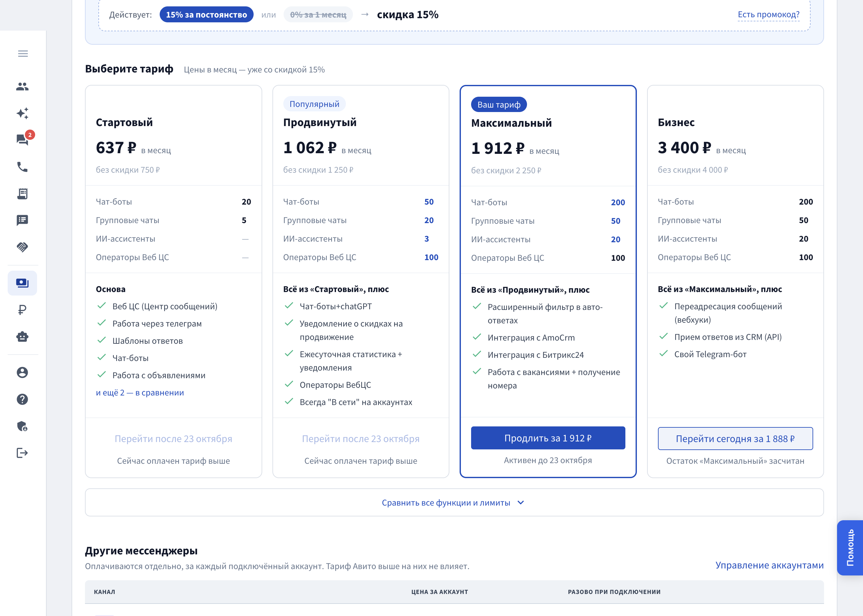Click 'Остаток «Максимальный» засчитан' note
Viewport: 863px width, 616px height.
735,461
